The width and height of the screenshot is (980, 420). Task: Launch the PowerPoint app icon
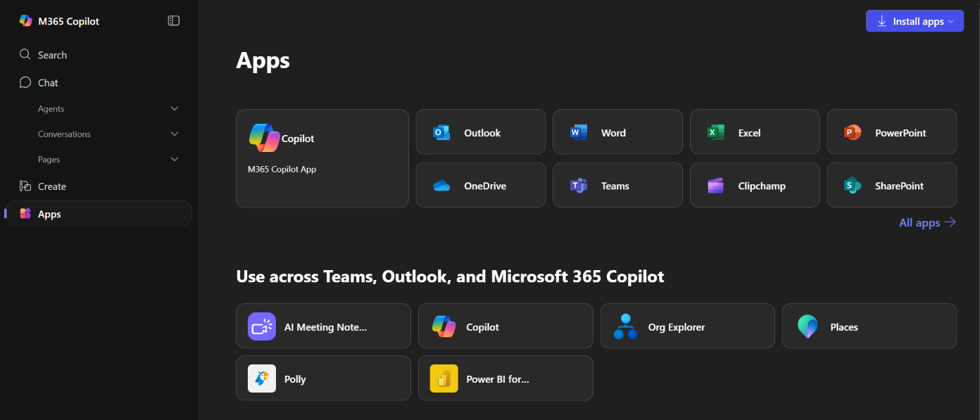[853, 132]
